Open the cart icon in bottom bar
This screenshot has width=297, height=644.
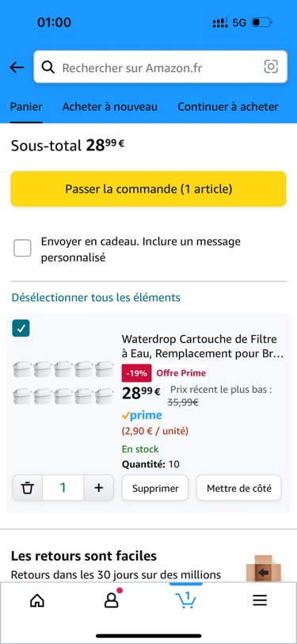click(x=185, y=600)
